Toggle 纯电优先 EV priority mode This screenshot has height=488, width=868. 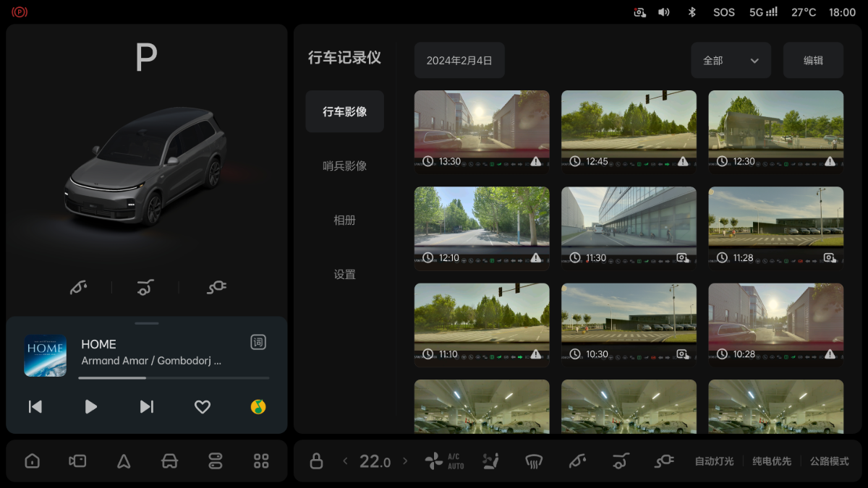772,461
